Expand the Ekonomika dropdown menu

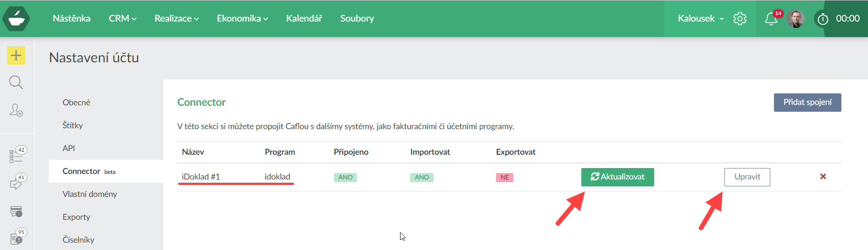coord(242,19)
